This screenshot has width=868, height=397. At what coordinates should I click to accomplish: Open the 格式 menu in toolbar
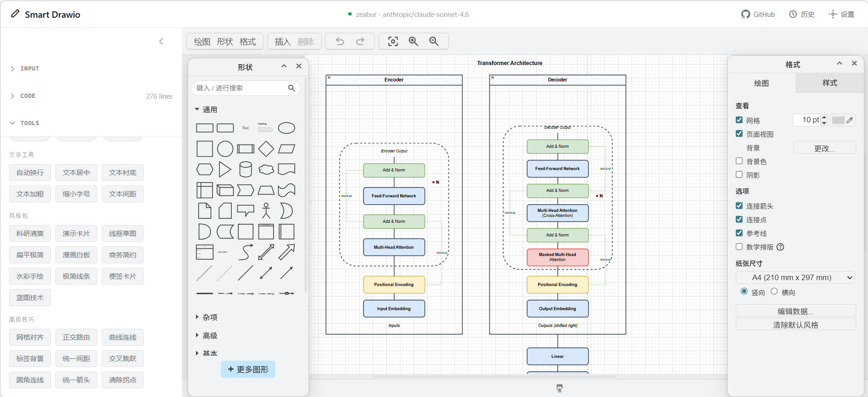pyautogui.click(x=248, y=42)
